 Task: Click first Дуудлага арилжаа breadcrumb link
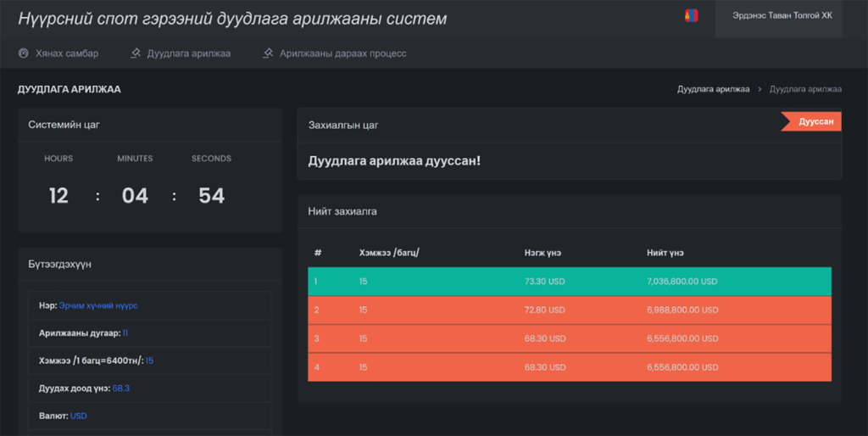(x=713, y=89)
